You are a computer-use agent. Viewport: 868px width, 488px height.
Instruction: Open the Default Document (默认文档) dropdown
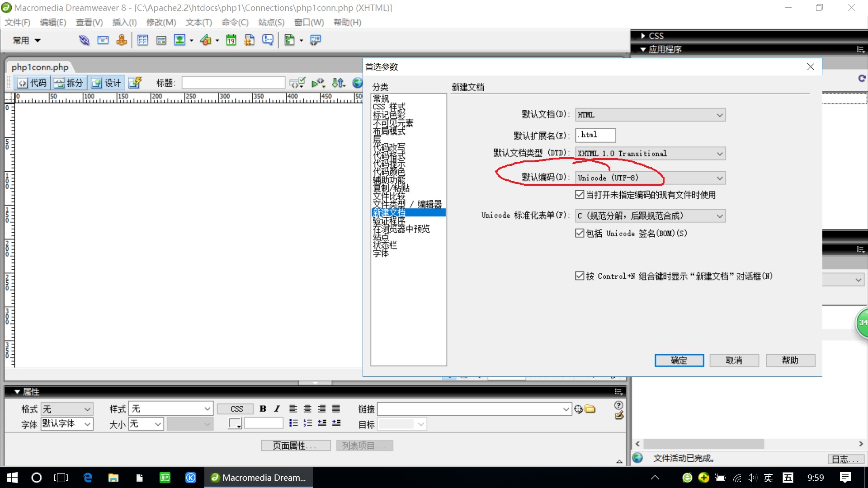651,115
